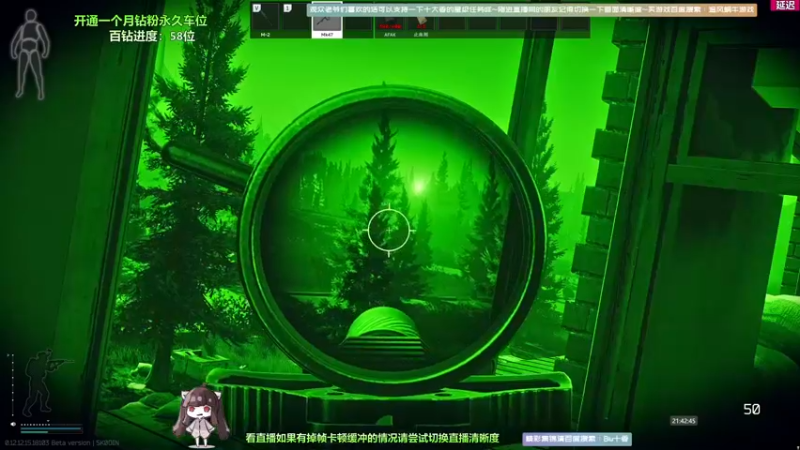Click the ammo counter showing 50
This screenshot has height=450, width=800.
752,409
